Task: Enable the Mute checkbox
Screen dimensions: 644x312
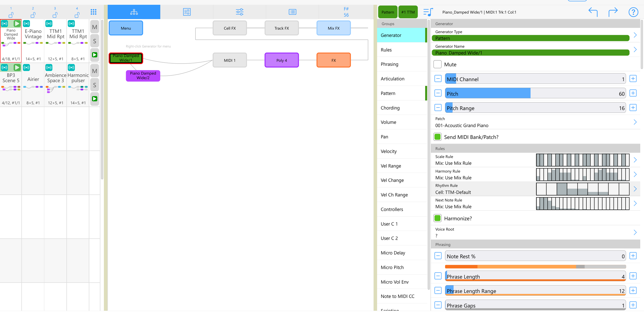Action: tap(437, 64)
